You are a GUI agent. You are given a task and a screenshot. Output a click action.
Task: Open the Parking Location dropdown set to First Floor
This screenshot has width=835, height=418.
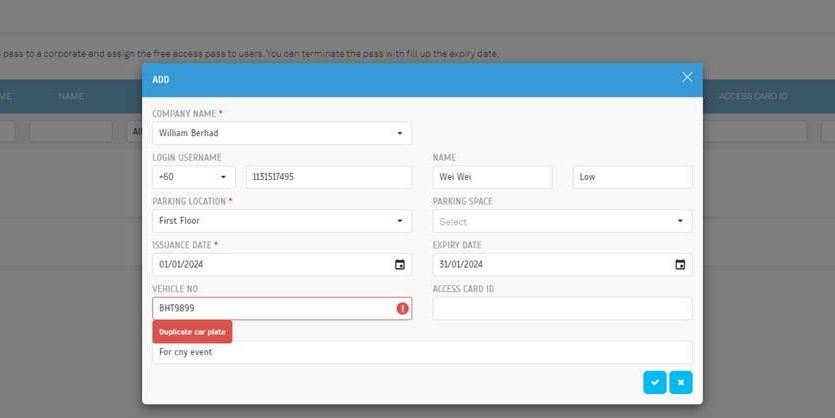click(281, 221)
